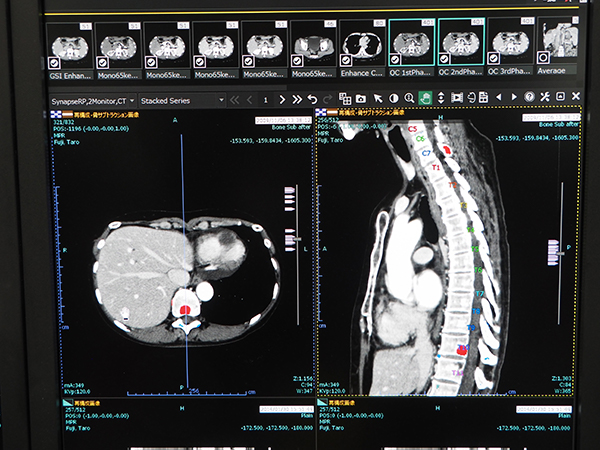Screen dimensions: 600x450
Task: Click the C5 vertebra label in sagittal view
Action: coord(412,130)
